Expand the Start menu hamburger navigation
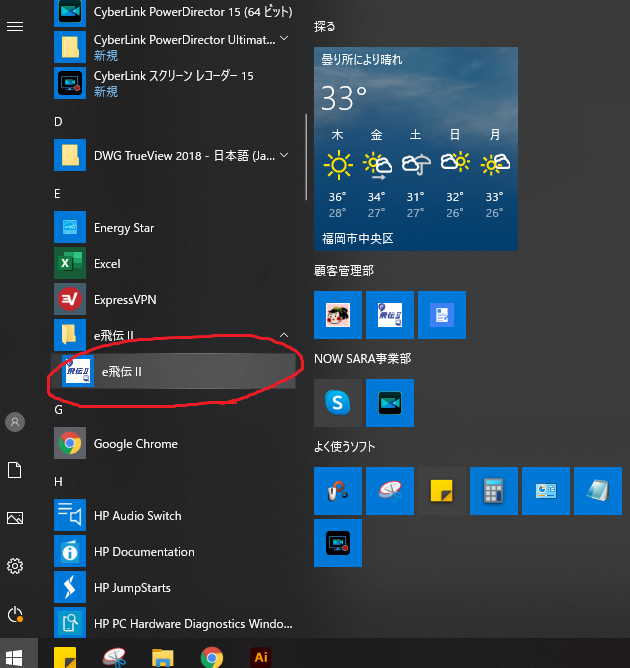This screenshot has height=668, width=630. point(15,26)
